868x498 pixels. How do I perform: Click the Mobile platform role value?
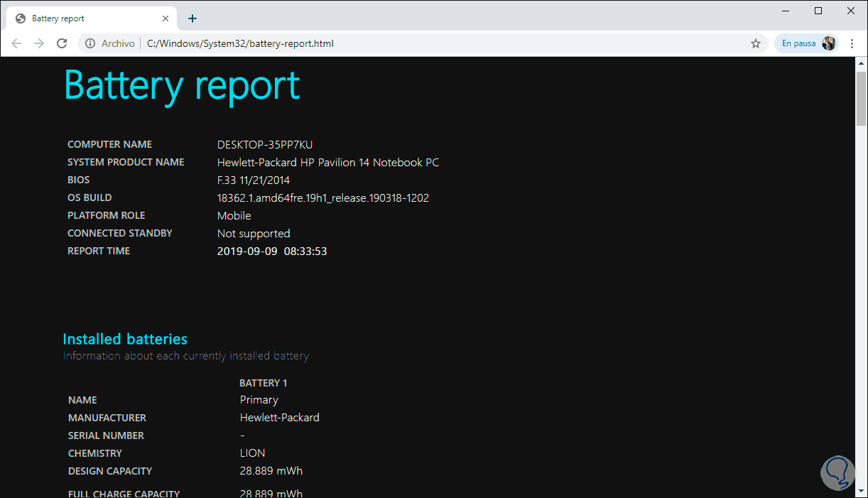[x=234, y=216]
